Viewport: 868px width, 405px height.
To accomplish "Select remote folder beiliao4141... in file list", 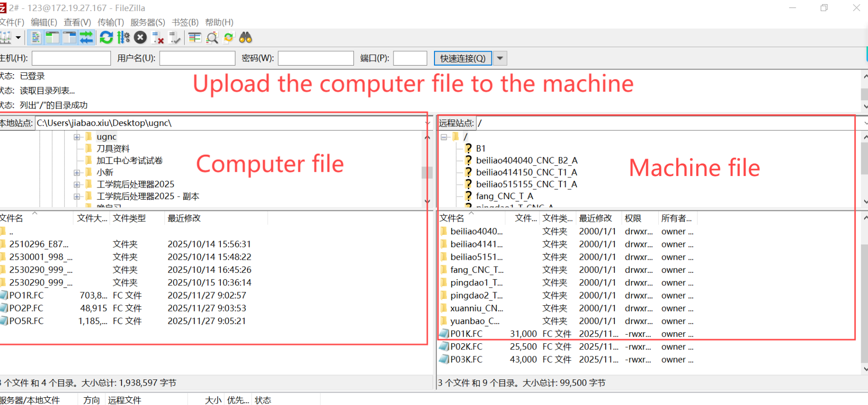I will [476, 244].
